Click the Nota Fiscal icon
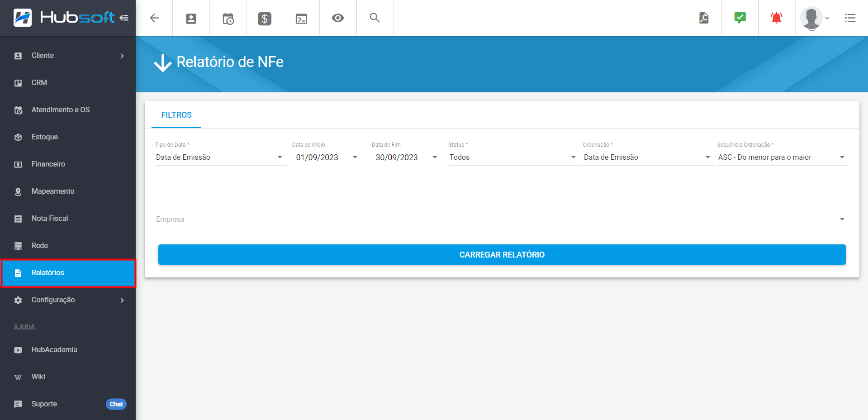The height and width of the screenshot is (420, 868). [x=18, y=219]
